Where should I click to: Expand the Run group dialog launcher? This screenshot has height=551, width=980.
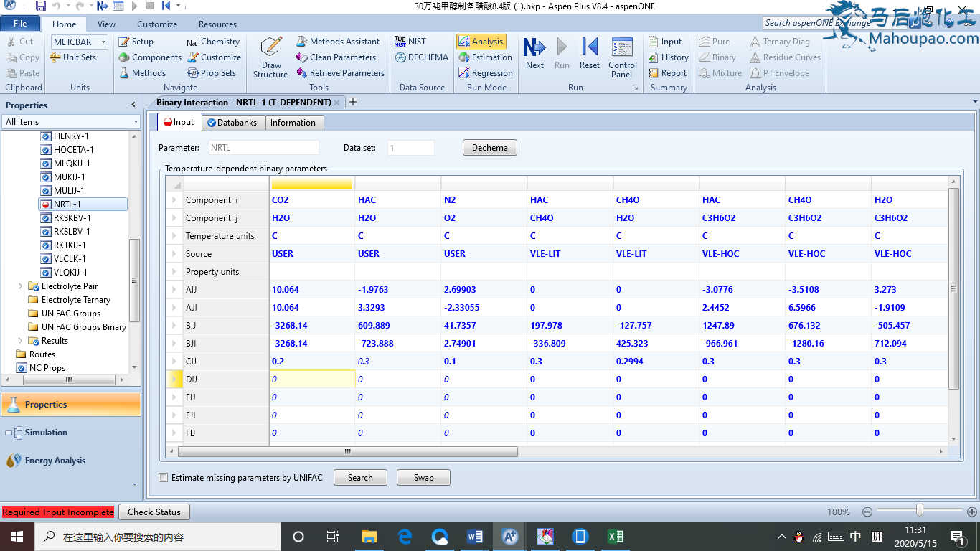pos(635,88)
